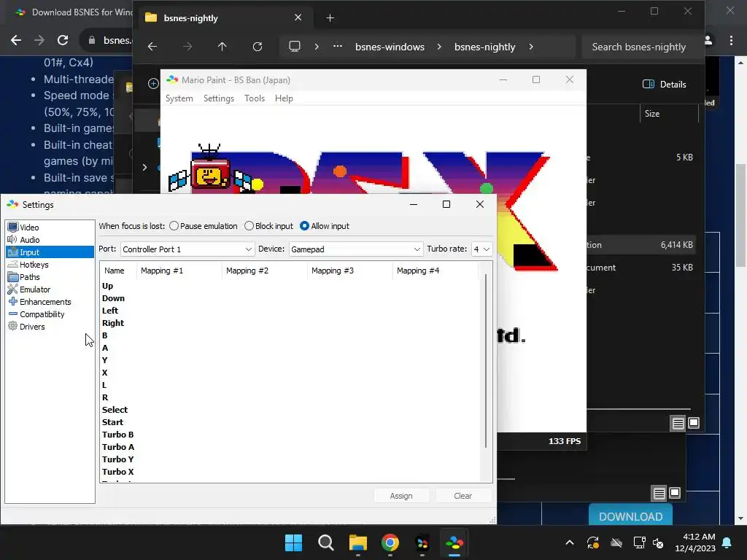The image size is (747, 560).
Task: Click the Mapping #1 column header
Action: 179,271
